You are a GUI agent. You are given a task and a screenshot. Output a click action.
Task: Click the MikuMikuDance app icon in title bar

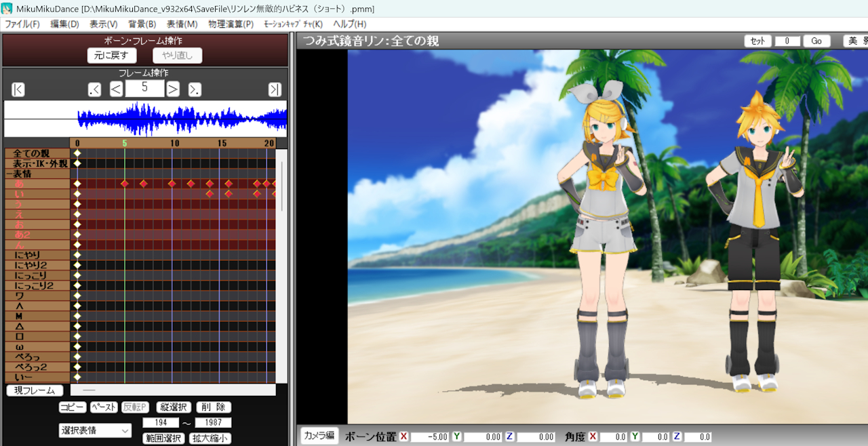tap(6, 9)
